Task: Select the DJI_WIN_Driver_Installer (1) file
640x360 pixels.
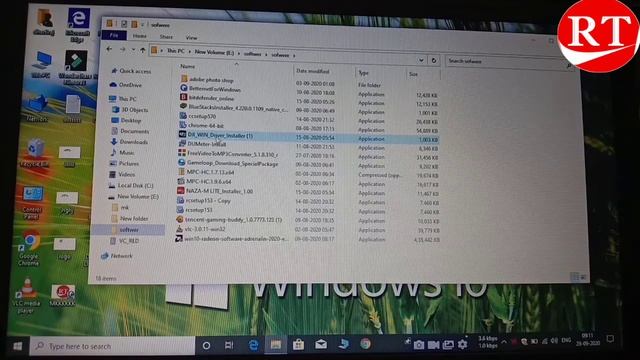Action: point(216,135)
